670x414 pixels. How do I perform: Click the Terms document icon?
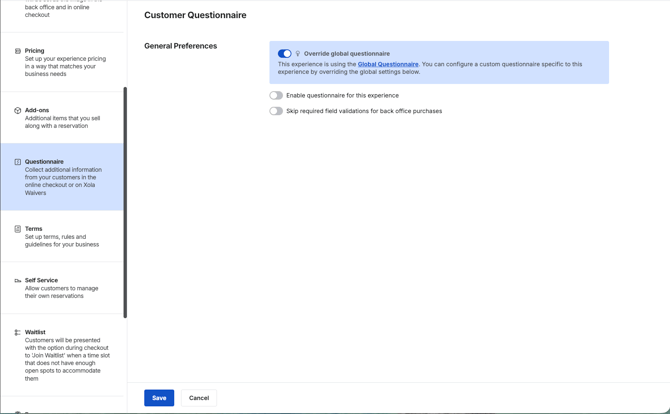pyautogui.click(x=17, y=229)
